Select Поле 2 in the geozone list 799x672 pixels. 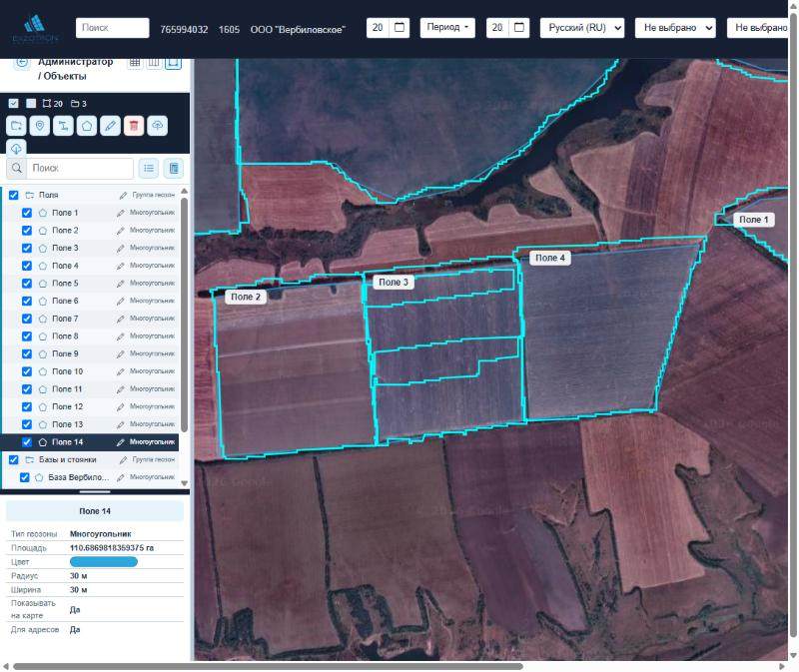click(65, 231)
